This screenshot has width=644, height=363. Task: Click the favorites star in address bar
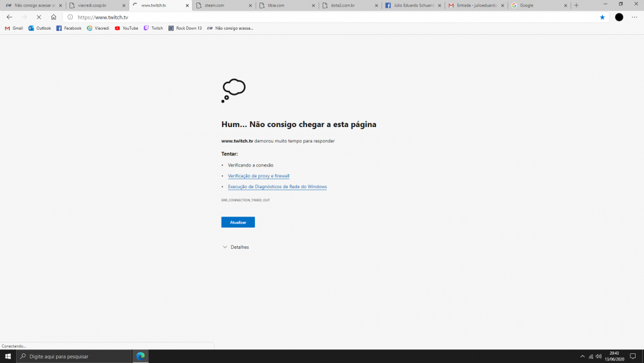(x=602, y=17)
